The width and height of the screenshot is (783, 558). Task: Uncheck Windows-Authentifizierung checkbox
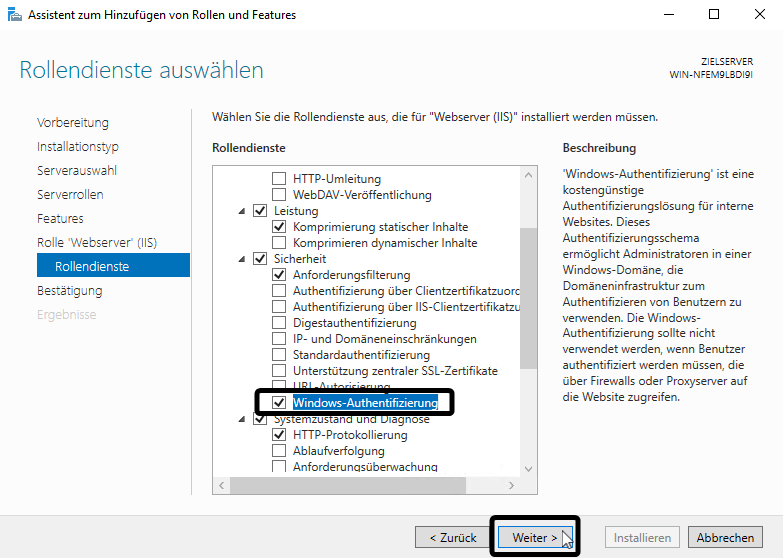click(279, 403)
